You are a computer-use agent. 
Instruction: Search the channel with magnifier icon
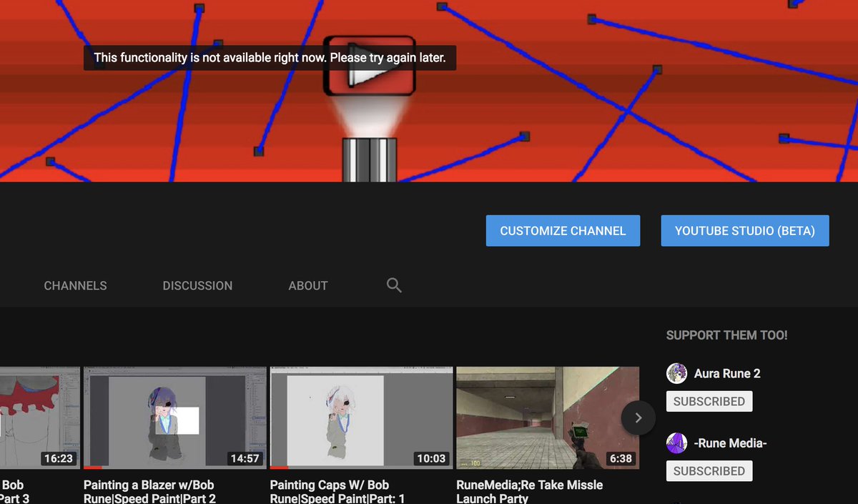(394, 285)
